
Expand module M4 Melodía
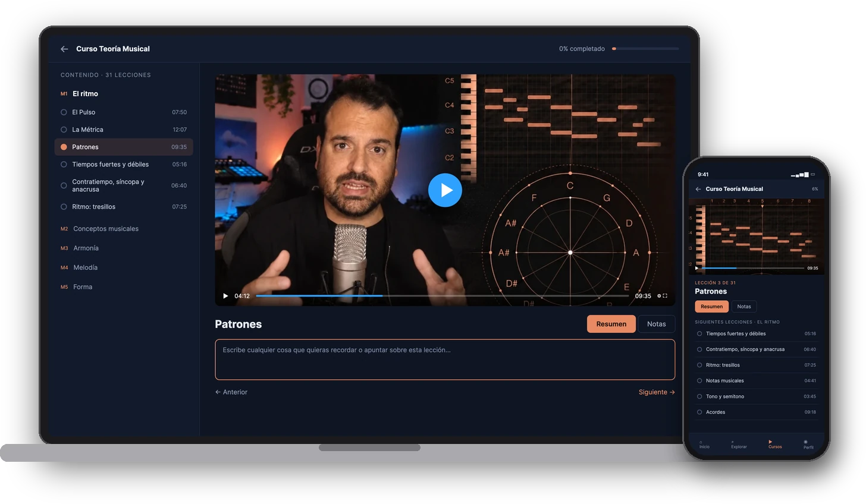pyautogui.click(x=79, y=268)
